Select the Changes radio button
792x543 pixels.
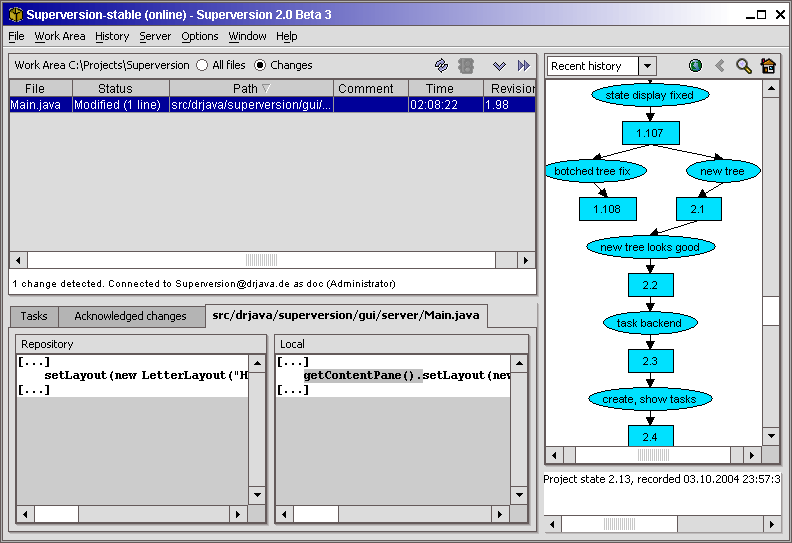tap(261, 65)
